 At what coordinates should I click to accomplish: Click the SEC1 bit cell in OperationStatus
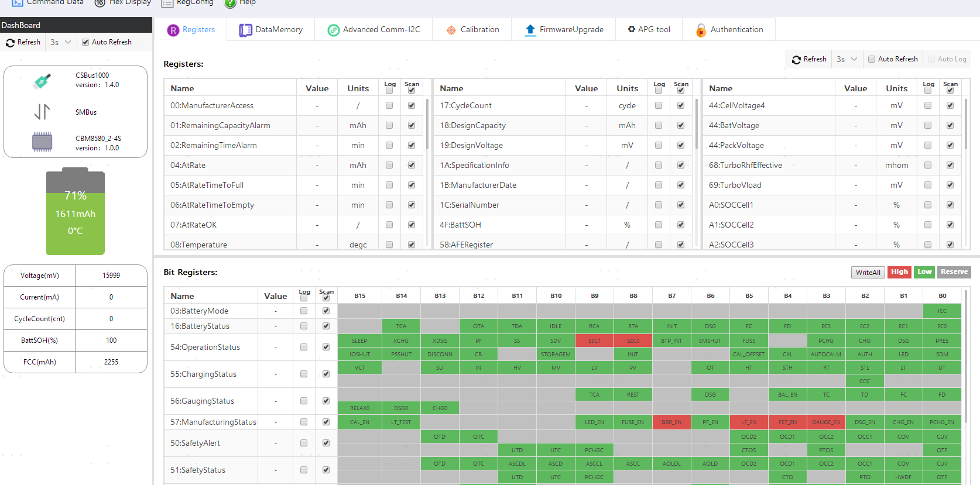pyautogui.click(x=594, y=340)
